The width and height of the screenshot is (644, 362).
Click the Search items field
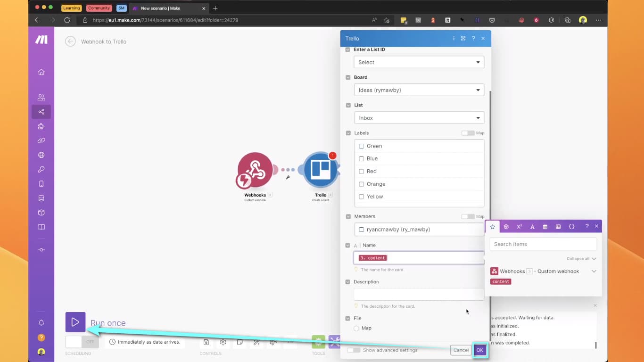543,244
